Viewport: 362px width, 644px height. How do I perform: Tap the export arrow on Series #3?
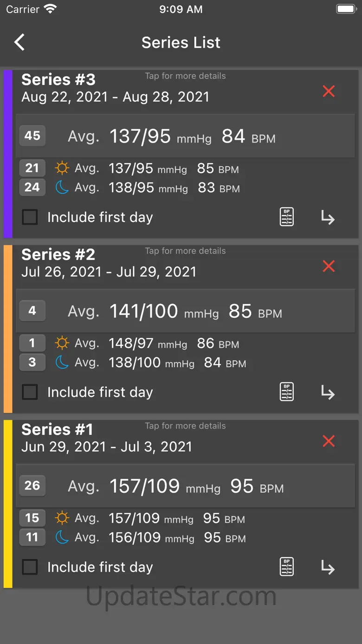[328, 217]
